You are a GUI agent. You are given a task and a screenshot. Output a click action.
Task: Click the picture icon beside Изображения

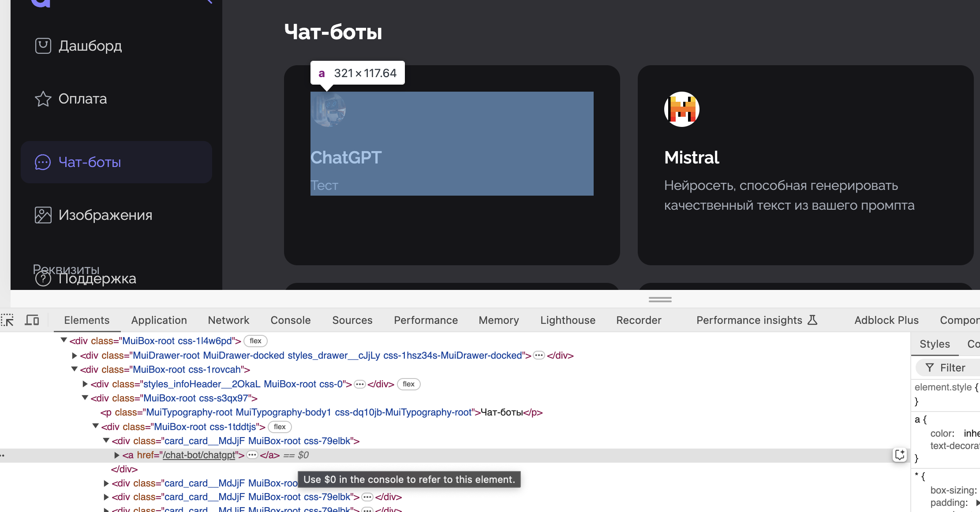pyautogui.click(x=43, y=215)
